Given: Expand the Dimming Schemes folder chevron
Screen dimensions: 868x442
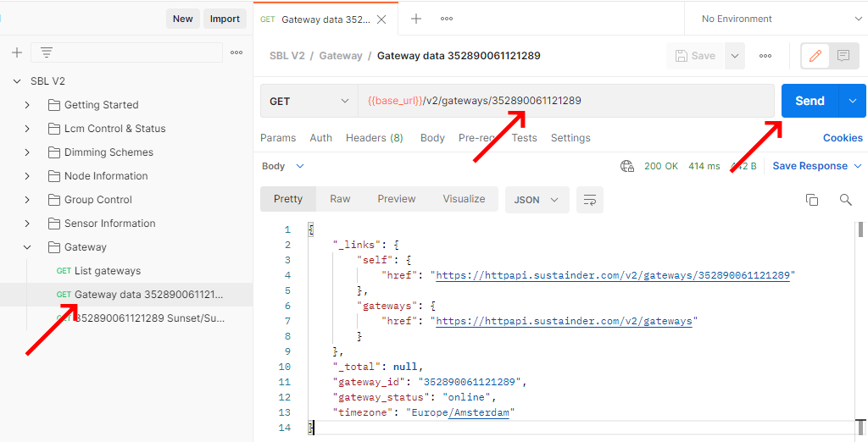Looking at the screenshot, I should (x=27, y=152).
